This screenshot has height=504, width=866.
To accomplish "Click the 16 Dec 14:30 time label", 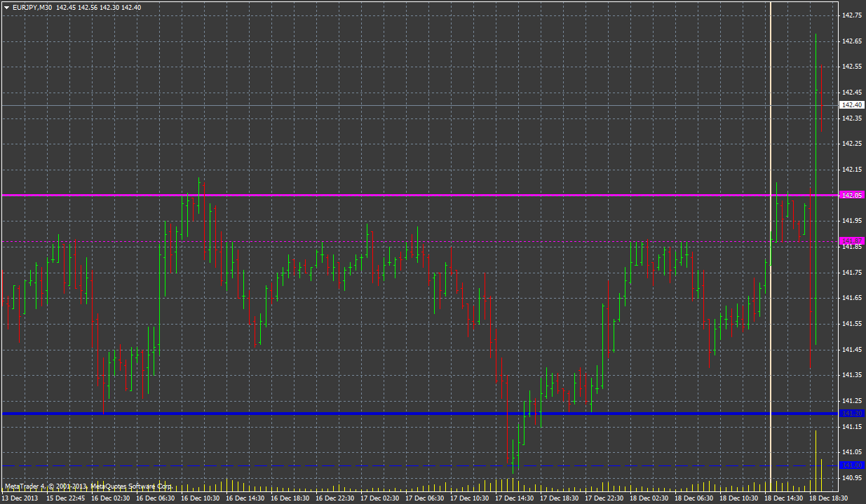I will (x=245, y=498).
